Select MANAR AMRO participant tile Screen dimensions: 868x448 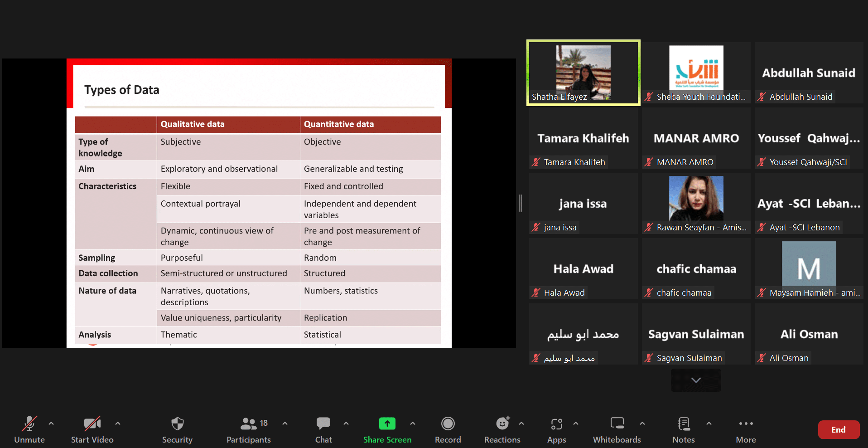(696, 138)
